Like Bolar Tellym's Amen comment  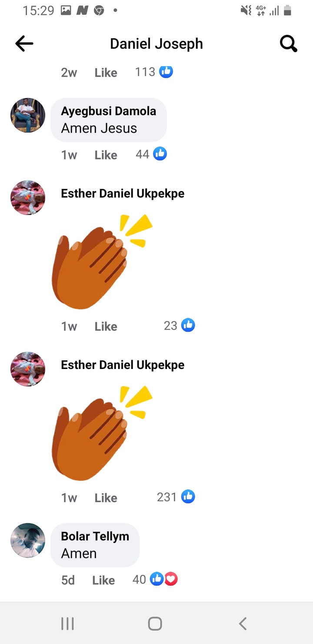pos(103,580)
